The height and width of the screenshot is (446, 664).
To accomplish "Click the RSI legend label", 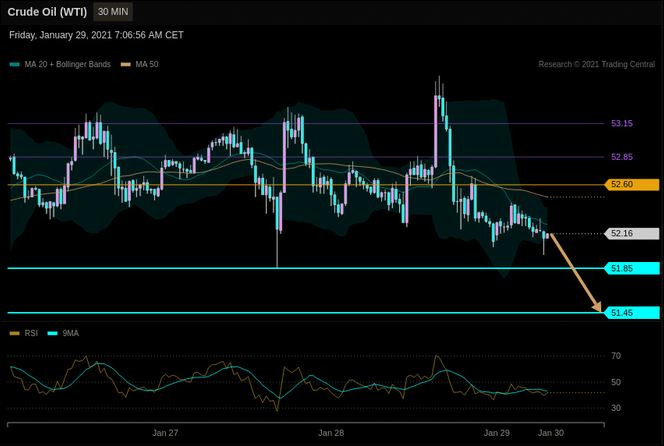I will (x=31, y=333).
